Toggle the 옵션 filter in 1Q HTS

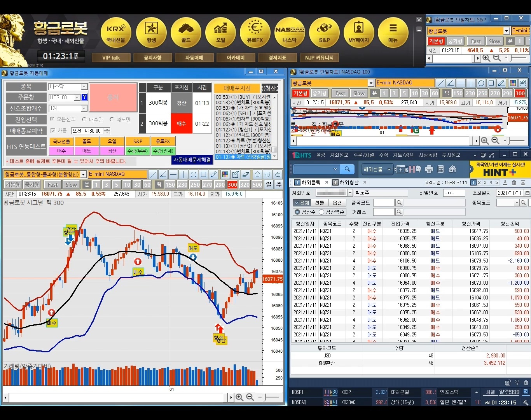(337, 203)
